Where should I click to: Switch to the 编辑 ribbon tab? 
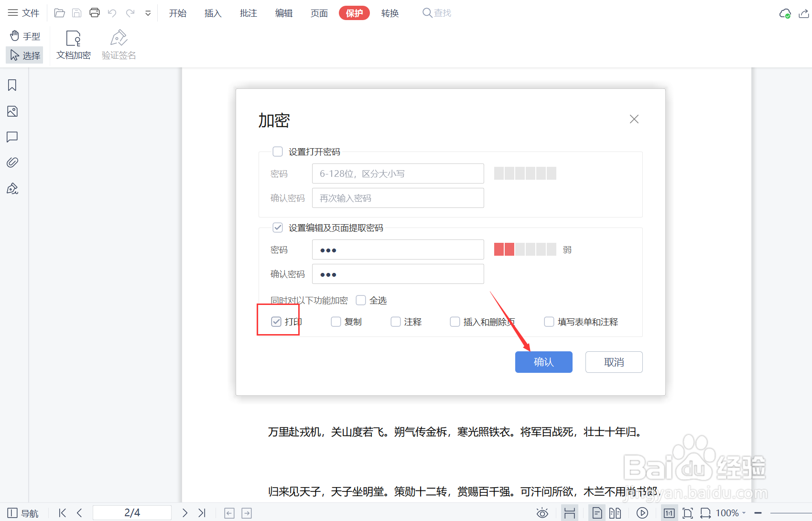click(283, 13)
